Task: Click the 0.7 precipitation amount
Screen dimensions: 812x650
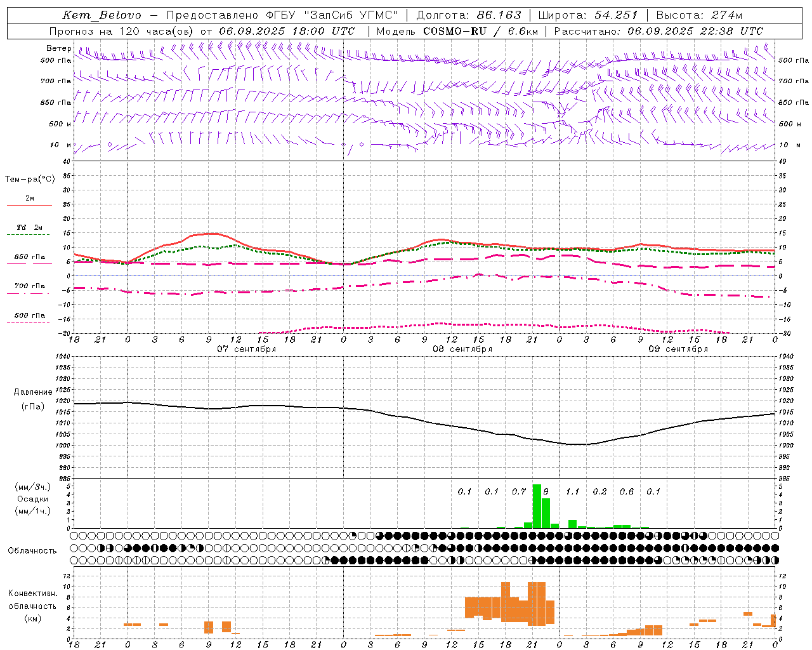Action: pos(519,492)
